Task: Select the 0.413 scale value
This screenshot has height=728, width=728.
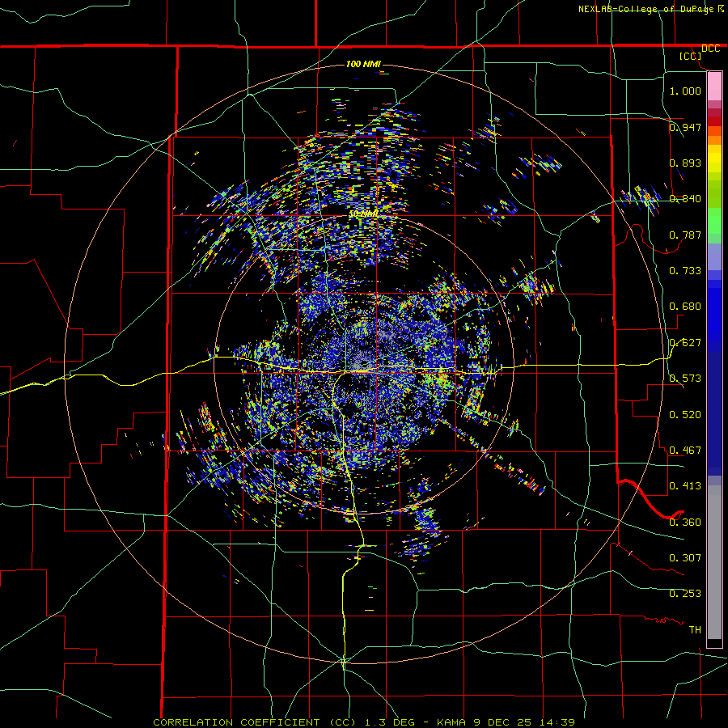Action: pos(685,485)
